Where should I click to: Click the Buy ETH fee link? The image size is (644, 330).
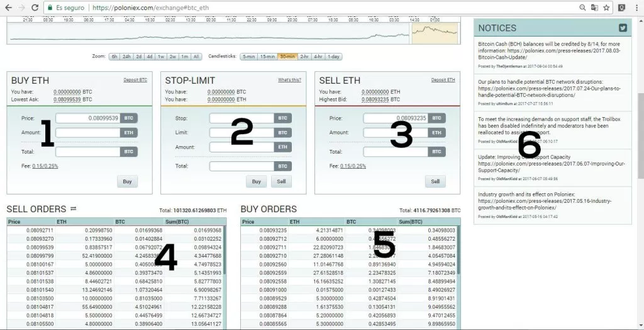45,166
